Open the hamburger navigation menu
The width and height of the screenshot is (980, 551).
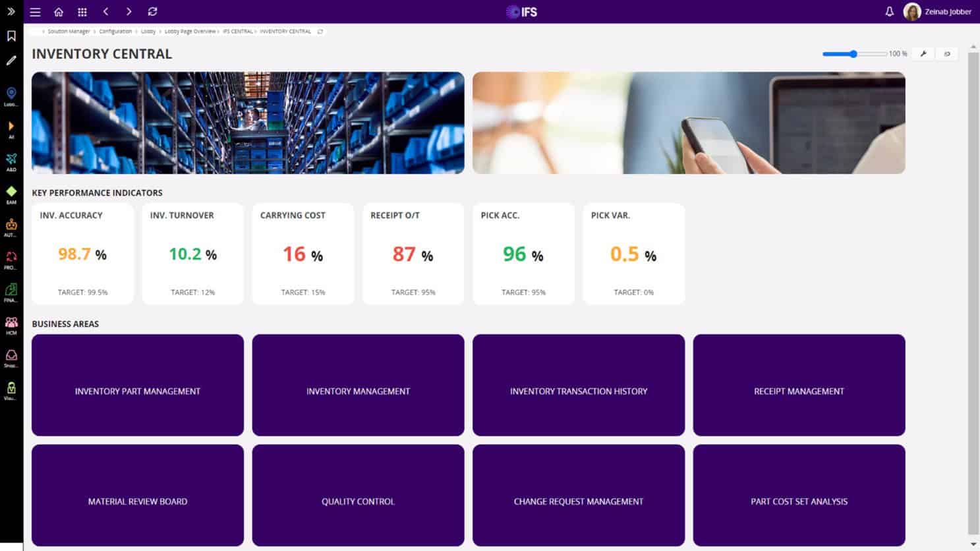tap(35, 12)
